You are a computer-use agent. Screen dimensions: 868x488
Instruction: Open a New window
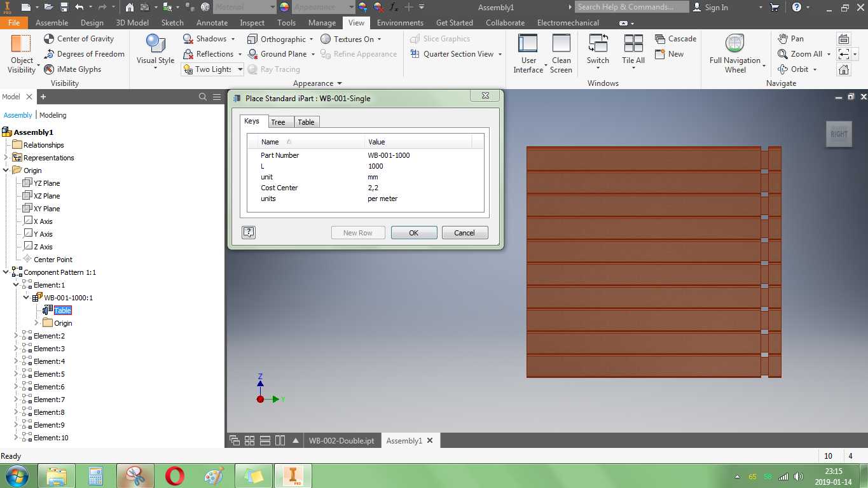(669, 54)
